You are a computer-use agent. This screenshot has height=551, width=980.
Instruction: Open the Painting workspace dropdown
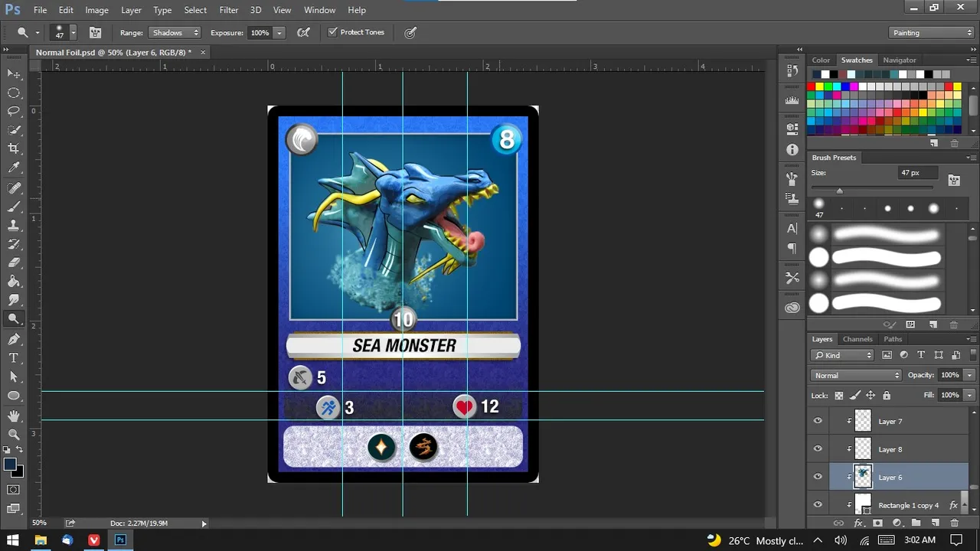[x=932, y=33]
